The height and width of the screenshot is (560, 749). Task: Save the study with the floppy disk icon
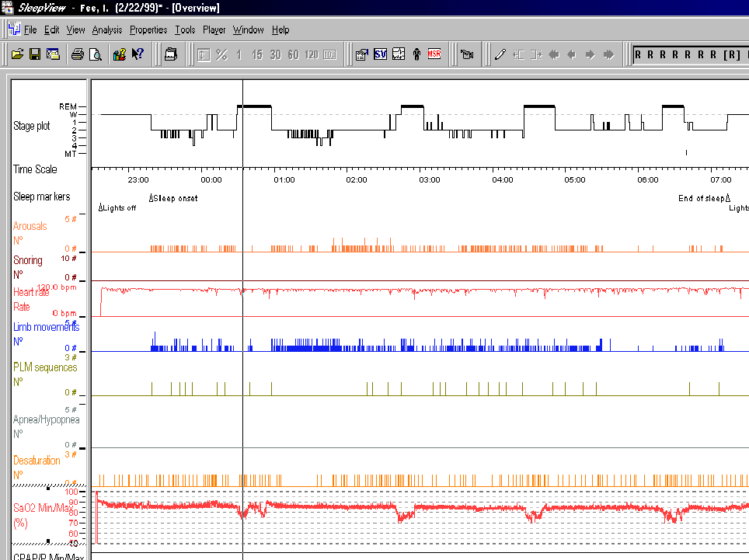[x=35, y=54]
